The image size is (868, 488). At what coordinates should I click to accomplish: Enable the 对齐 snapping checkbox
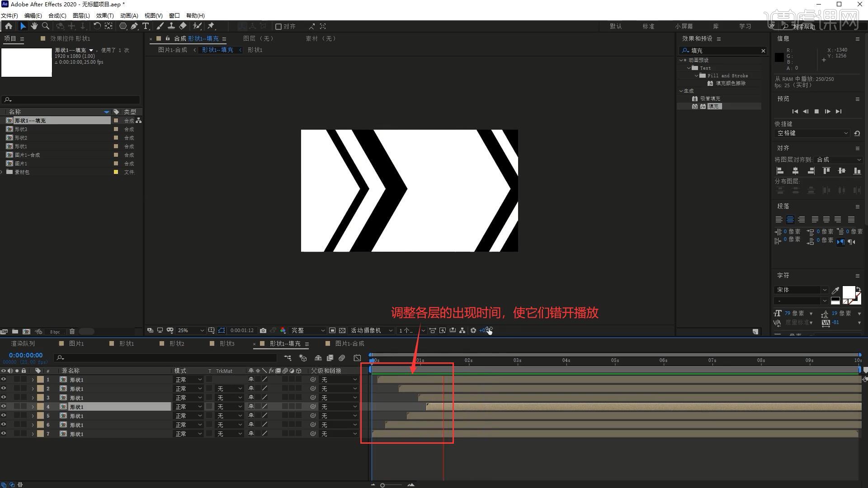click(x=278, y=27)
